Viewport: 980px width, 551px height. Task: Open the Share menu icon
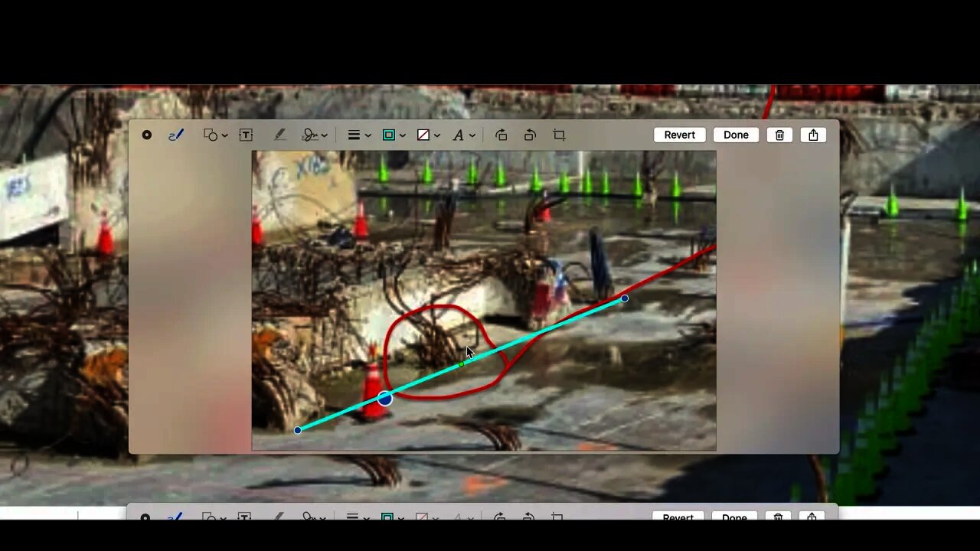[x=813, y=135]
